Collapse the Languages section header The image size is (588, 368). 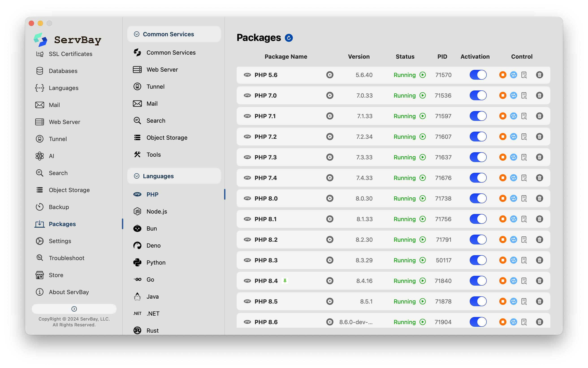click(174, 176)
